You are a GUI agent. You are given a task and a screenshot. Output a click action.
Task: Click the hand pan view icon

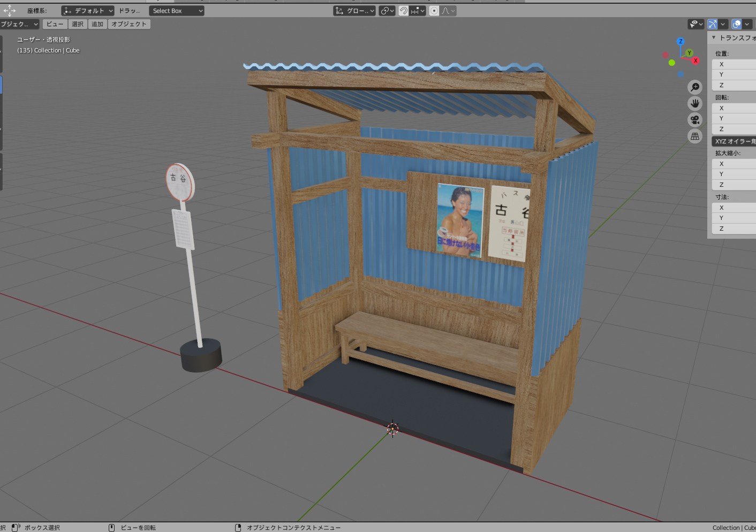695,103
